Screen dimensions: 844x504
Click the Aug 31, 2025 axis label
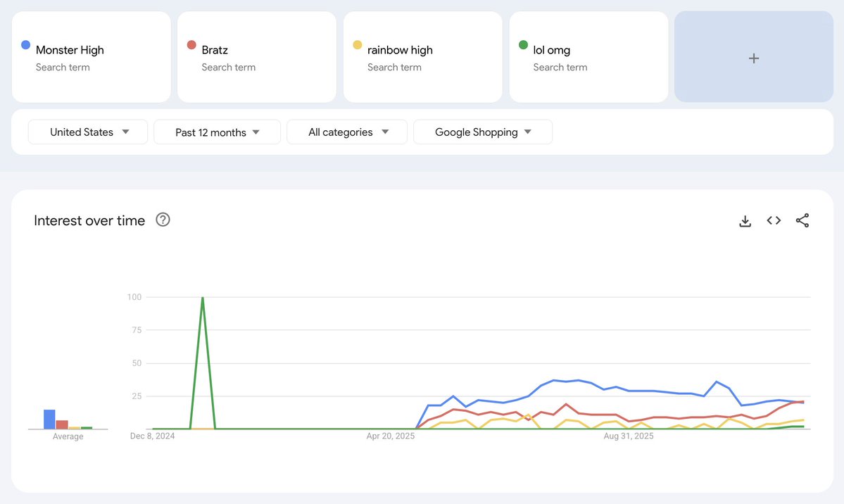pos(628,436)
